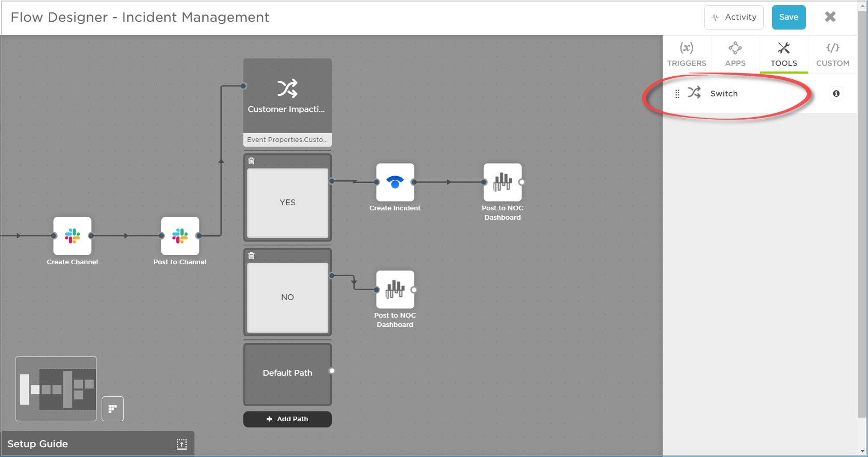Screen dimensions: 868x457
Task: Select the Create Incident step
Action: click(x=395, y=182)
